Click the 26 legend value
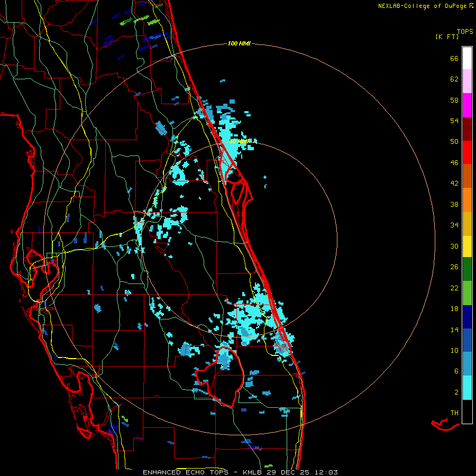Screen dimensions: 476x476 point(454,267)
